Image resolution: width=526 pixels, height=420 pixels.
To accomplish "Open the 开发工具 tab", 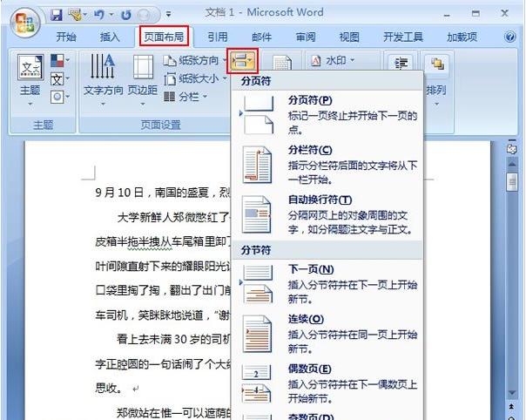I will 403,37.
